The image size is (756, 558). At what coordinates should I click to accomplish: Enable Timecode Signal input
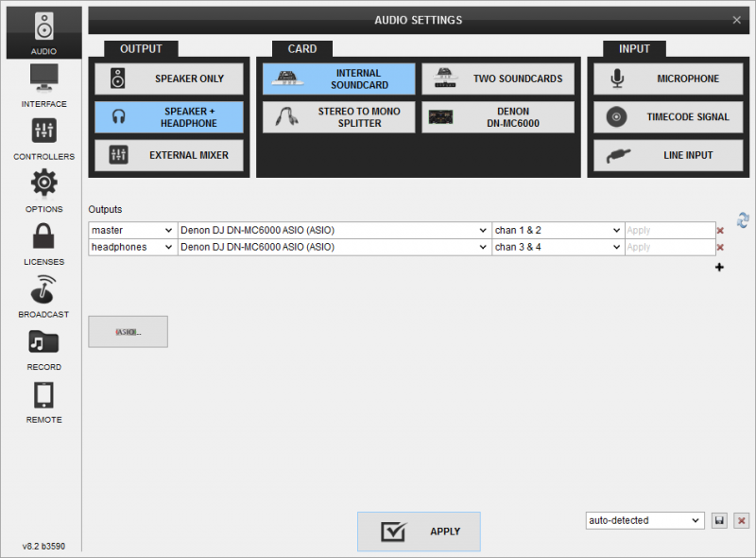[x=668, y=117]
